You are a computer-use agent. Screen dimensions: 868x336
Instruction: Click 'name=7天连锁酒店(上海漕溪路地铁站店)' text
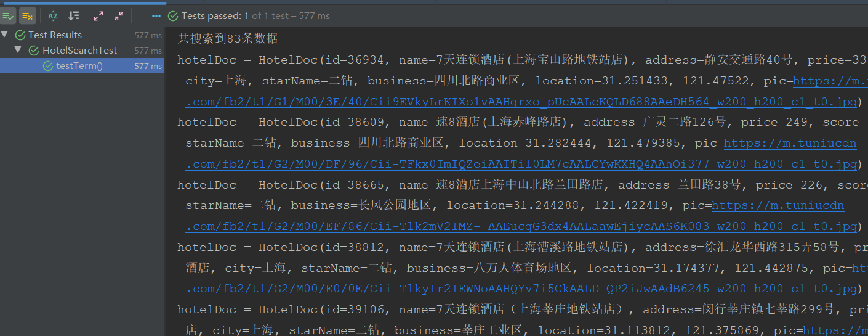[x=516, y=247]
